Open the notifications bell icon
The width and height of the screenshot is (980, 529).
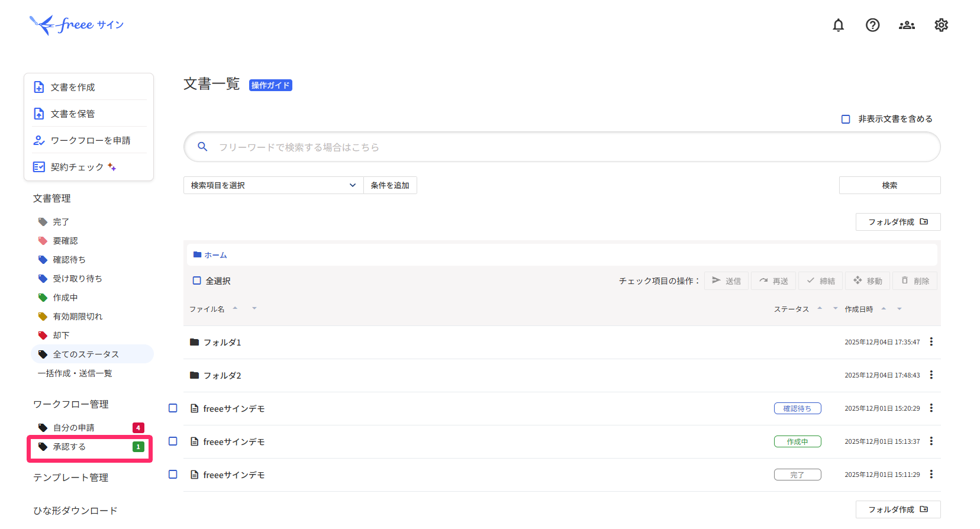[838, 25]
